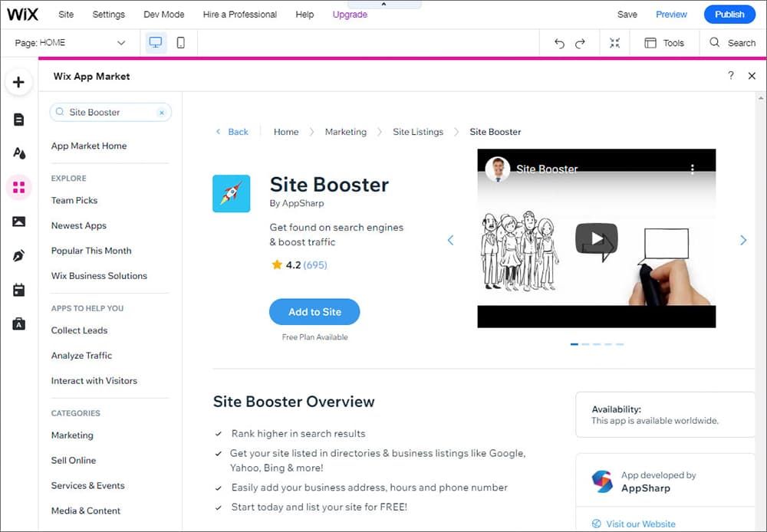Save the site
Screen dimensions: 767x532
[x=627, y=14]
